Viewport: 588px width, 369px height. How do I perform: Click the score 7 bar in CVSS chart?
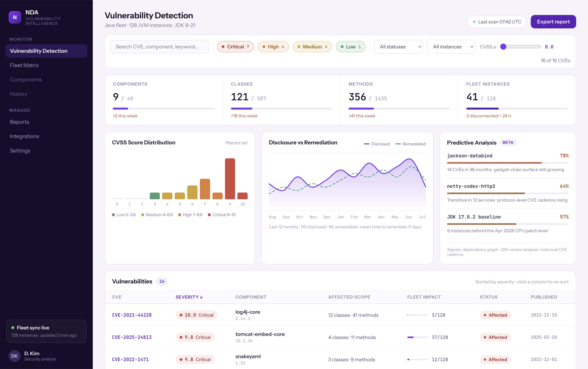[205, 189]
